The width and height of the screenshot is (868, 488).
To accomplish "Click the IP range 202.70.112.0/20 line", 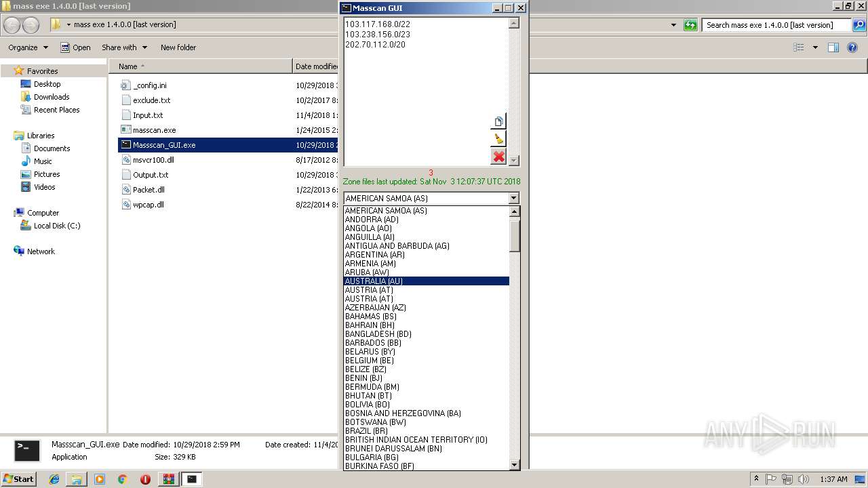I will point(375,44).
